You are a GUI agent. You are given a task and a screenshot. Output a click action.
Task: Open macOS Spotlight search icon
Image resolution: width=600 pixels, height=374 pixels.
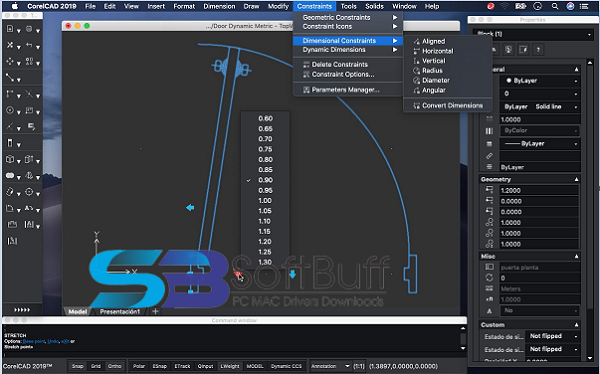[554, 6]
